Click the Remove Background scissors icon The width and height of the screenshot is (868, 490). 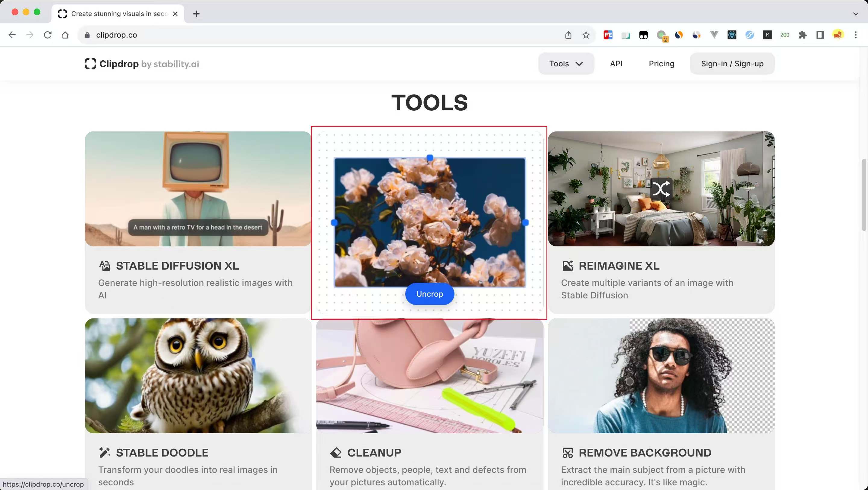(568, 452)
